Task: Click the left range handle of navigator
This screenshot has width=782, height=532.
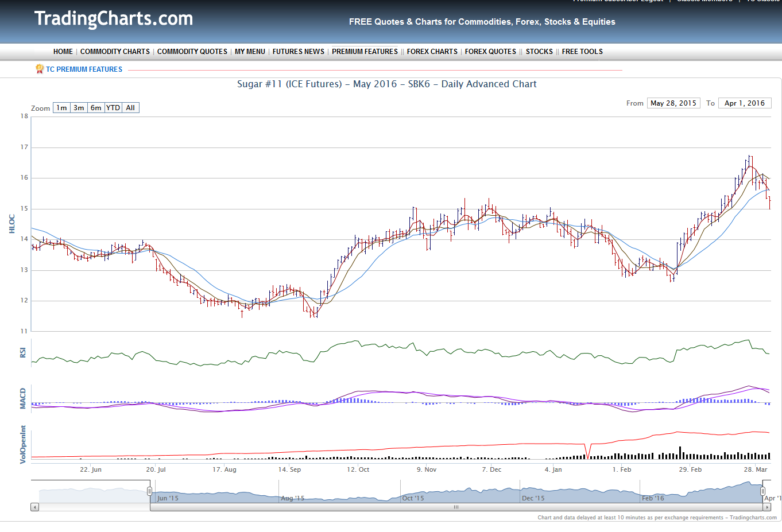Action: (x=149, y=491)
